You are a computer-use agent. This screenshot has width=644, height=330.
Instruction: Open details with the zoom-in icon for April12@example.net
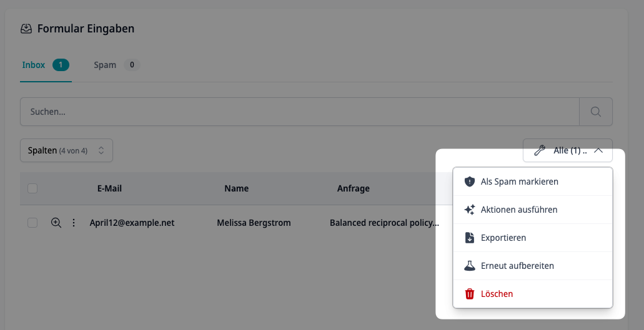56,223
